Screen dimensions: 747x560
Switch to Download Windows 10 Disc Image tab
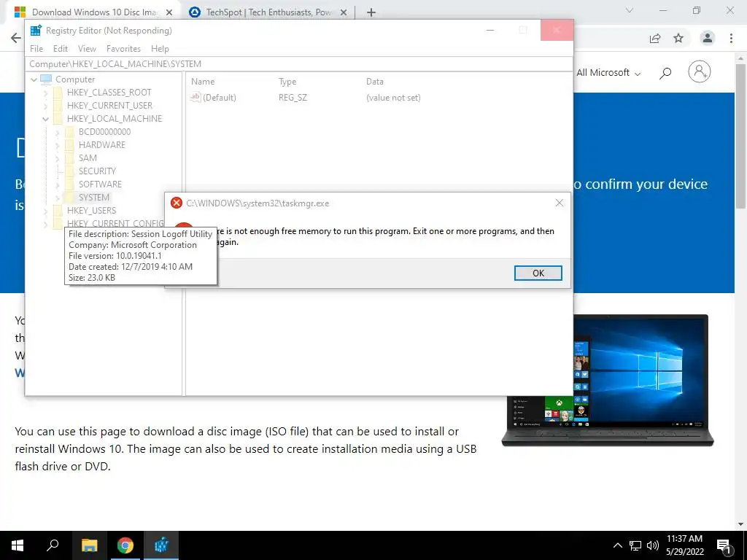tap(96, 12)
